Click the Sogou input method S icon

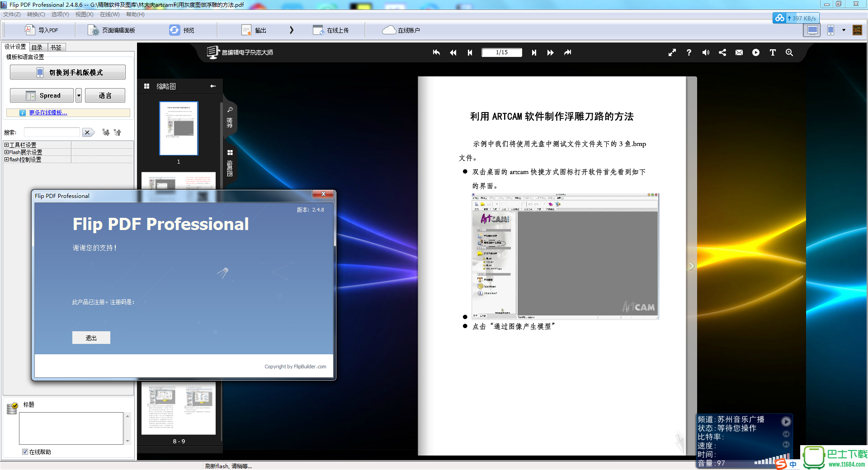(781, 464)
